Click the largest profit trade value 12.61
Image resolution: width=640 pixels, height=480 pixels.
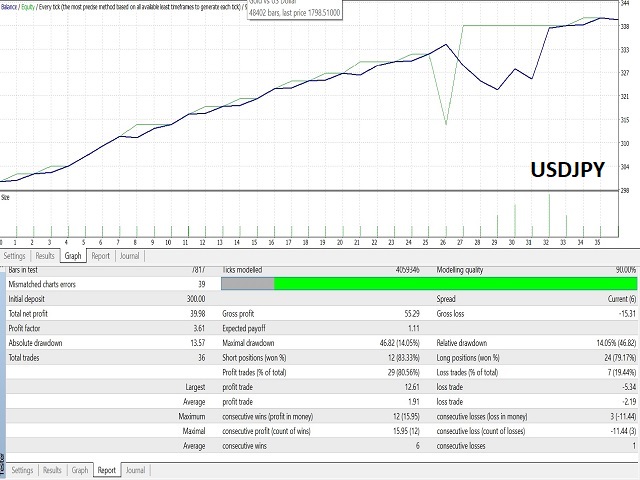click(412, 387)
